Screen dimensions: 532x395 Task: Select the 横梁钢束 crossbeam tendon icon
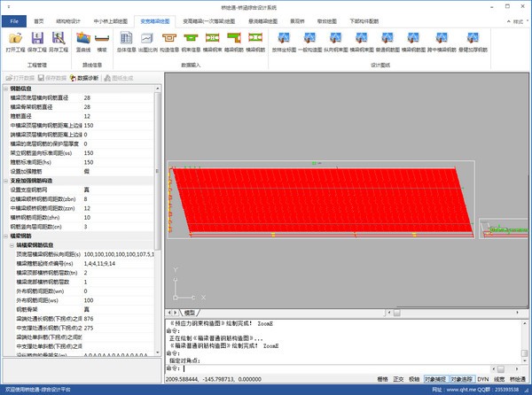(212, 39)
